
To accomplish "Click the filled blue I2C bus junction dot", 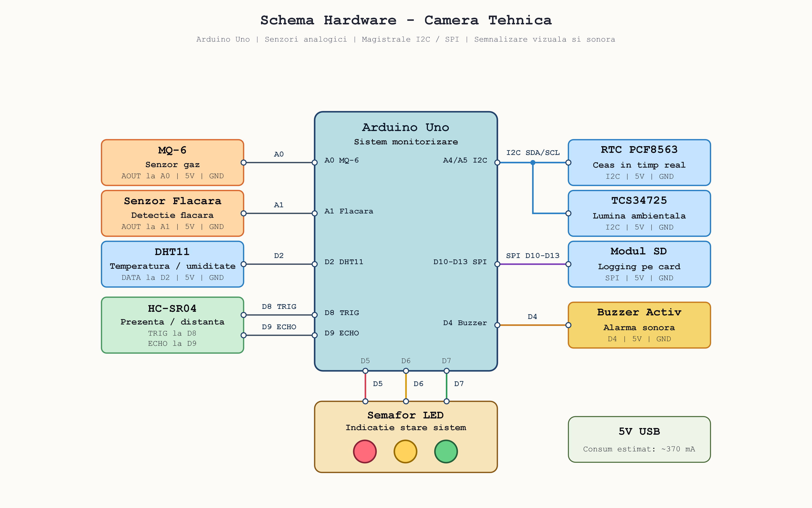I will (x=533, y=163).
